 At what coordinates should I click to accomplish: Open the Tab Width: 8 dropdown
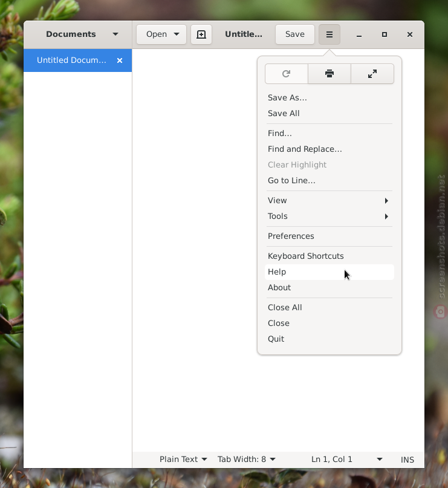click(247, 460)
